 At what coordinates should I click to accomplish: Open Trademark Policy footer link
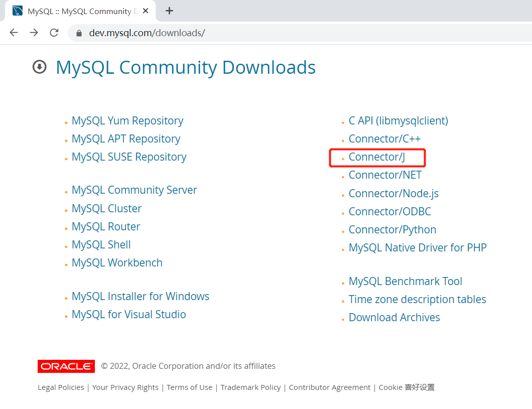(251, 387)
